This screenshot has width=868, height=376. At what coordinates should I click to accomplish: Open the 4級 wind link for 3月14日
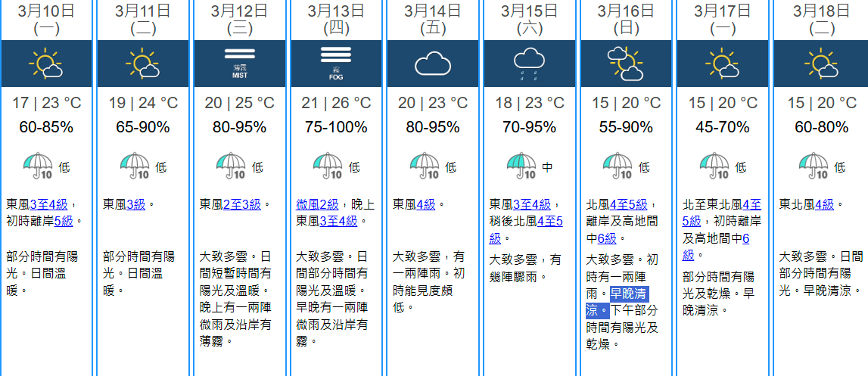tap(425, 204)
